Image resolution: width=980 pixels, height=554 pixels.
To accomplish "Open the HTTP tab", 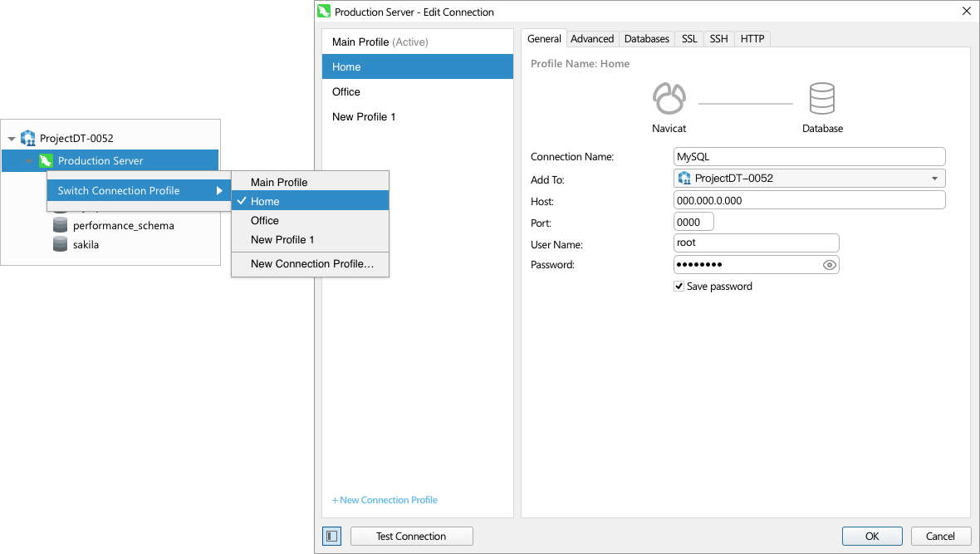I will (752, 39).
